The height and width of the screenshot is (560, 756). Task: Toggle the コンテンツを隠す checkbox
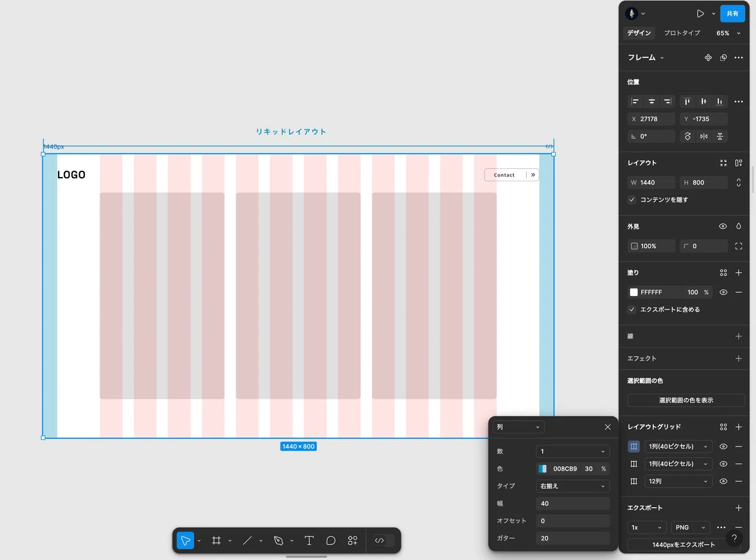pyautogui.click(x=632, y=200)
